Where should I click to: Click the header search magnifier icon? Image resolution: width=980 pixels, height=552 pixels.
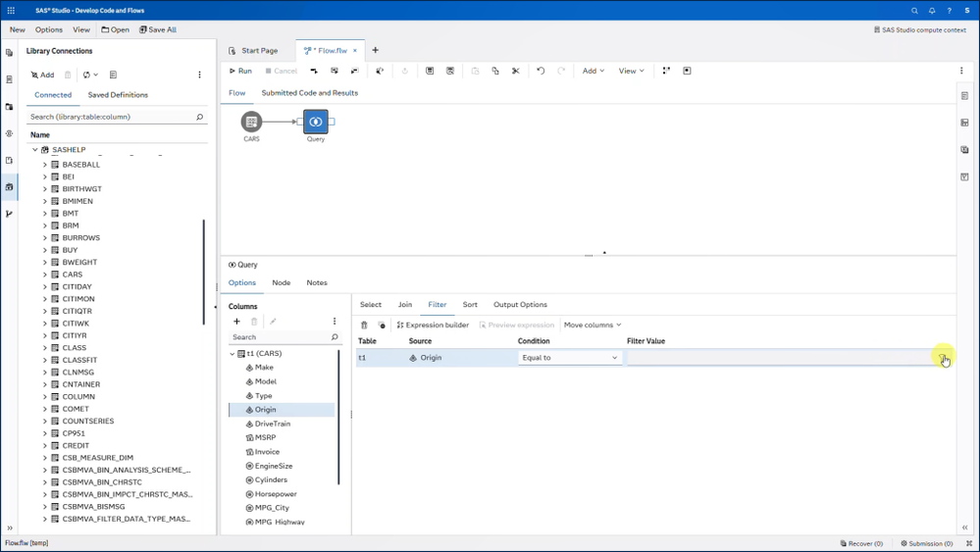pos(914,11)
